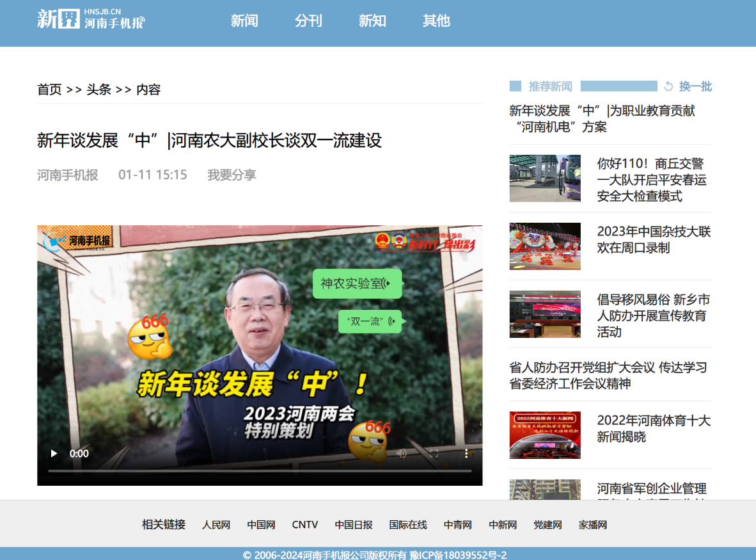The image size is (756, 560).
Task: Select 新知 in the top navigation
Action: (x=372, y=21)
